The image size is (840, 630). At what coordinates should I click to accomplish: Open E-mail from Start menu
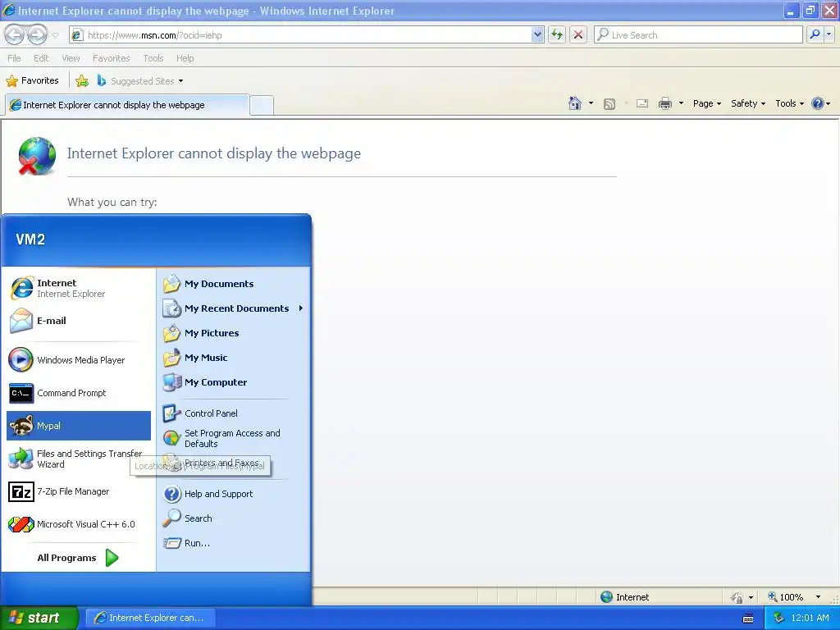tap(79, 321)
